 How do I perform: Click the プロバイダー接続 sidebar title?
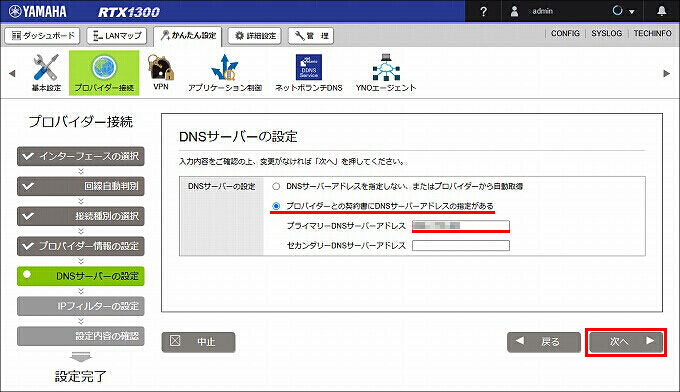click(81, 122)
